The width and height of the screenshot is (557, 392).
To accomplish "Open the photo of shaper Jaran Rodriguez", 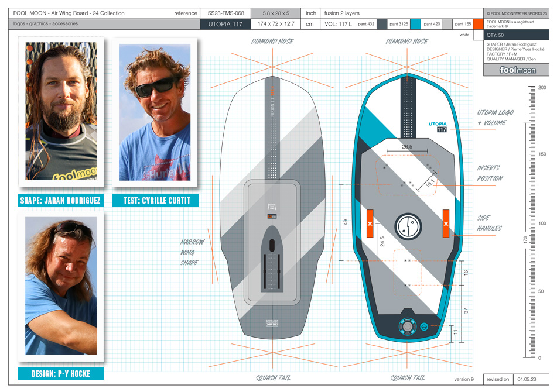I will click(x=61, y=111).
